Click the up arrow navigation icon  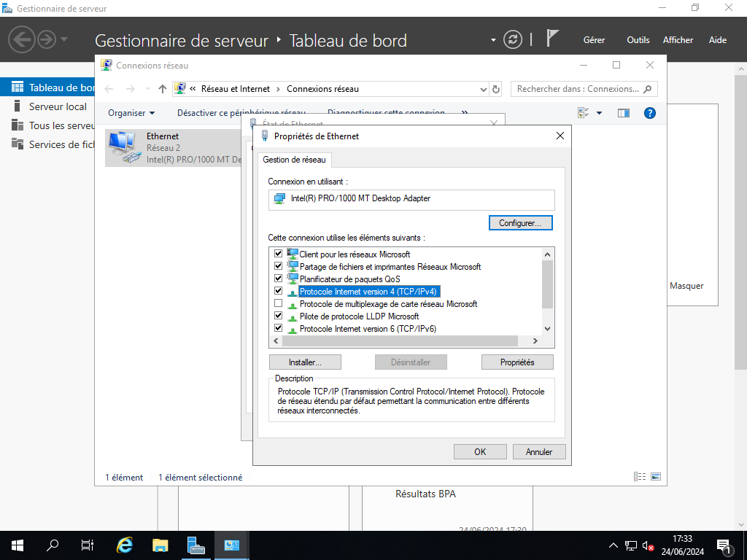pos(163,89)
